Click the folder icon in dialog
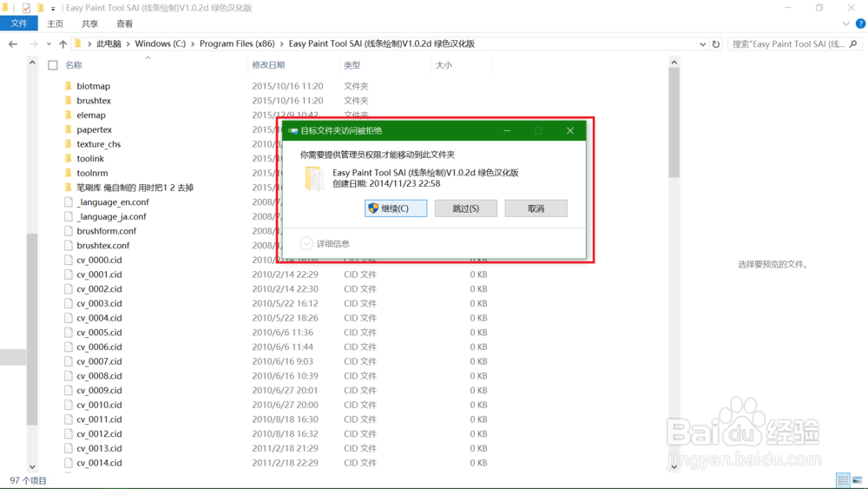This screenshot has height=489, width=868. (x=313, y=178)
